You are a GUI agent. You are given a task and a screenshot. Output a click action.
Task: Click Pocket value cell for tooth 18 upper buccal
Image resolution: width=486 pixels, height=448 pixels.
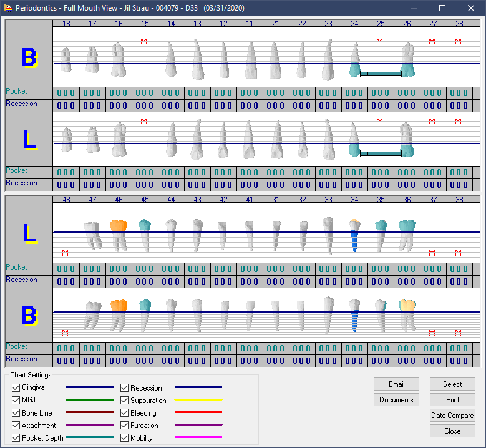pos(66,93)
